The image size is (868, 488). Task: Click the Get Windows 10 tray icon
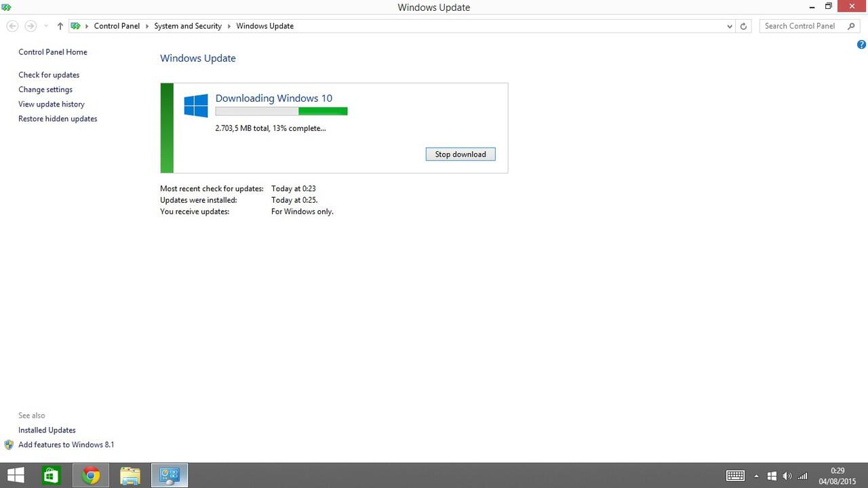tap(772, 476)
